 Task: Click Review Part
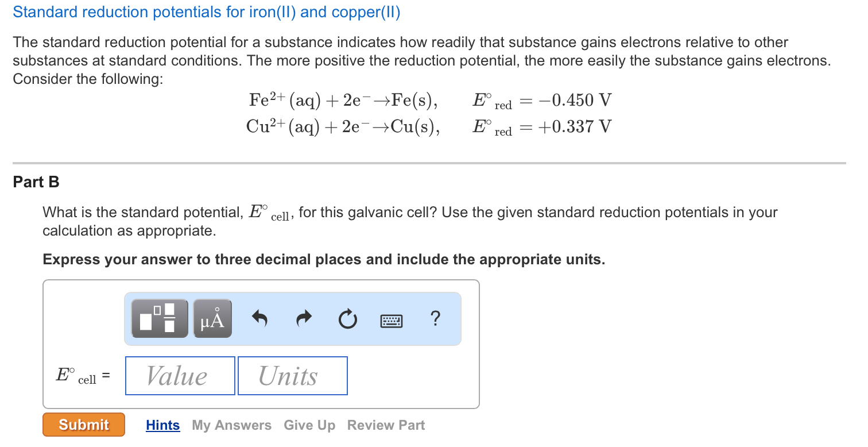click(x=385, y=425)
